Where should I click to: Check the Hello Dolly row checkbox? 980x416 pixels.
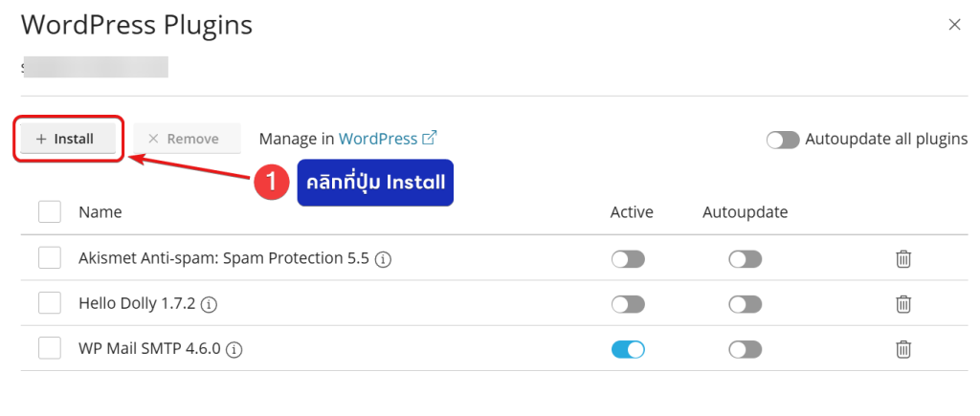(50, 304)
